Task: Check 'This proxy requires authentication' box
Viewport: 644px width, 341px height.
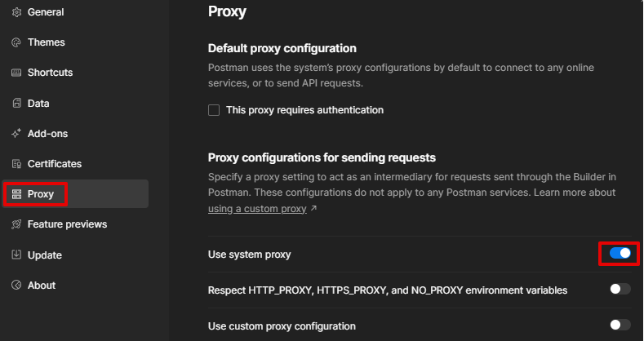Action: 214,110
